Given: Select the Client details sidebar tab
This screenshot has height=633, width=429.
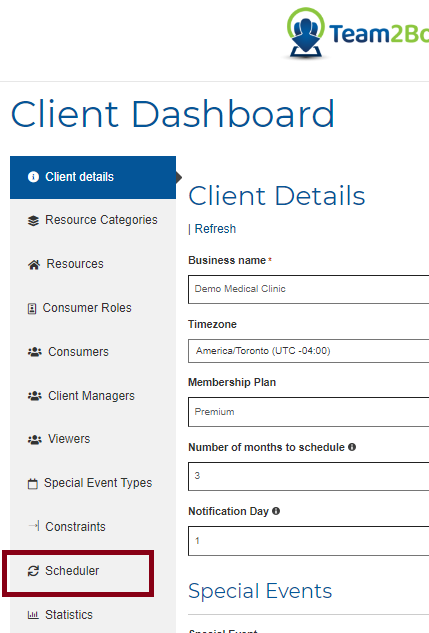Looking at the screenshot, I should click(93, 177).
